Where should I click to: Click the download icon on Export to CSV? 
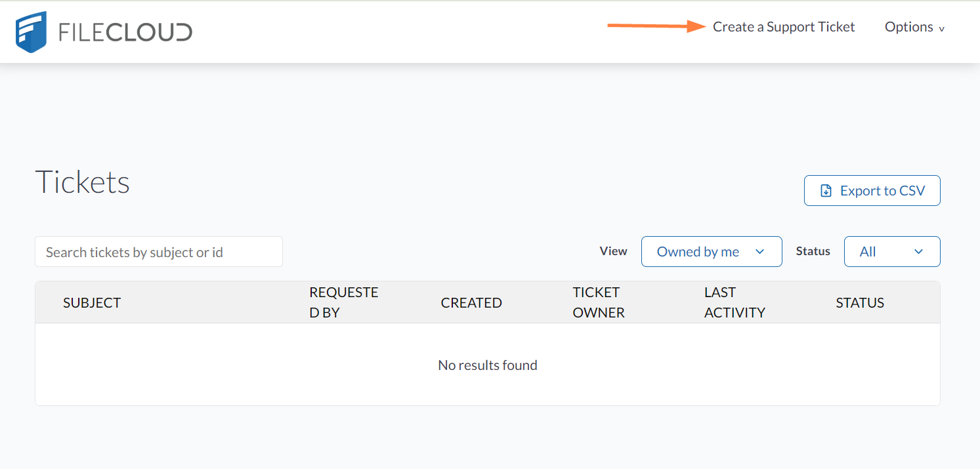point(826,190)
